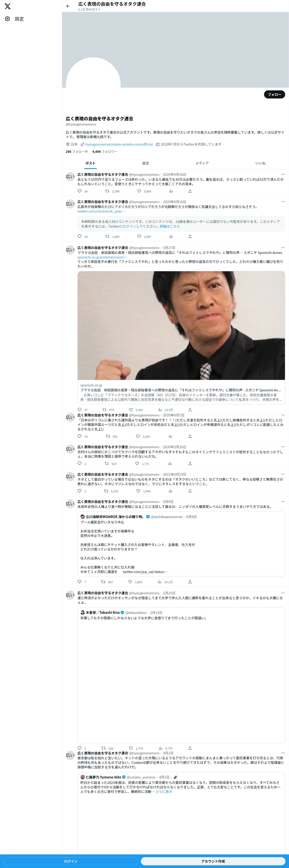
Task: Open more options on February 15 post
Action: [x=283, y=593]
